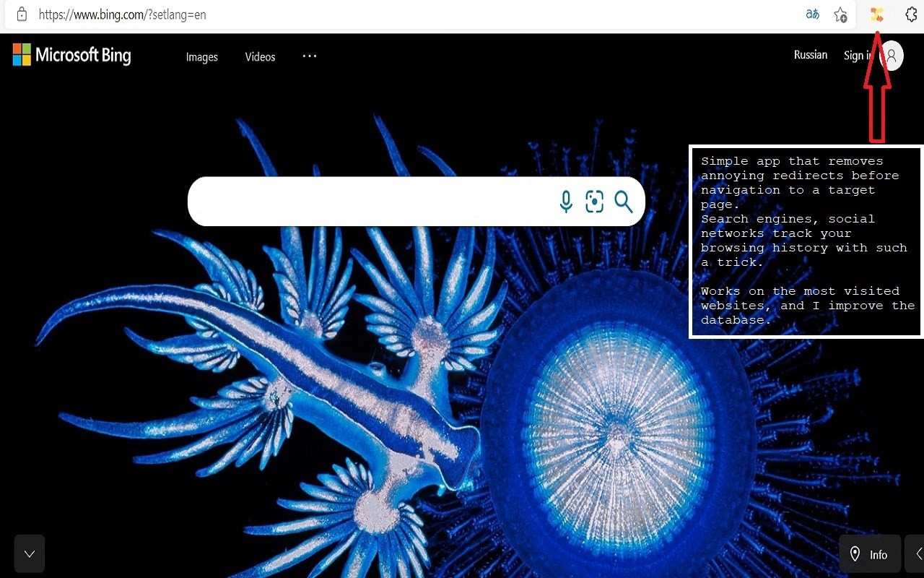The width and height of the screenshot is (924, 578).
Task: Open the Videos tab
Action: 260,57
